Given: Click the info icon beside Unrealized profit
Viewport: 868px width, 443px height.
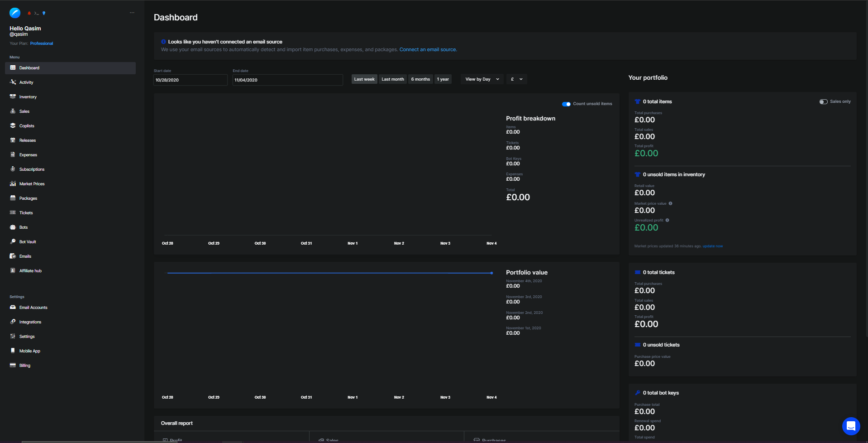Looking at the screenshot, I should tap(667, 220).
